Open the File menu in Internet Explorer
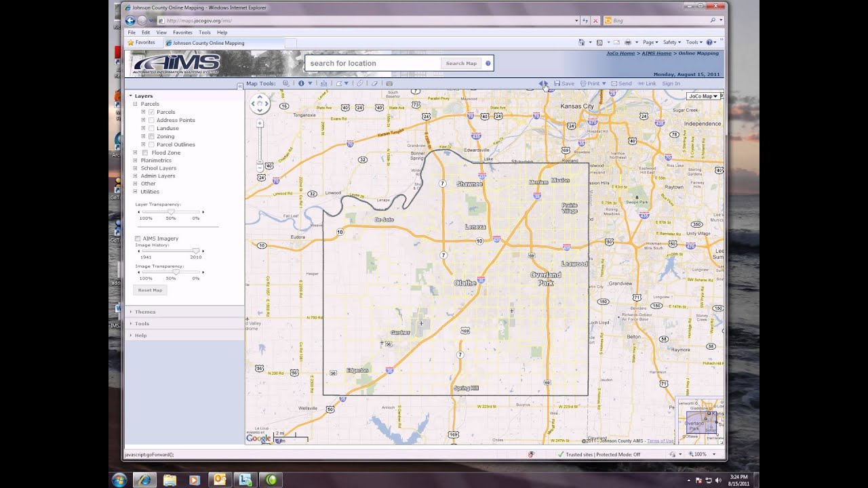 tap(132, 33)
